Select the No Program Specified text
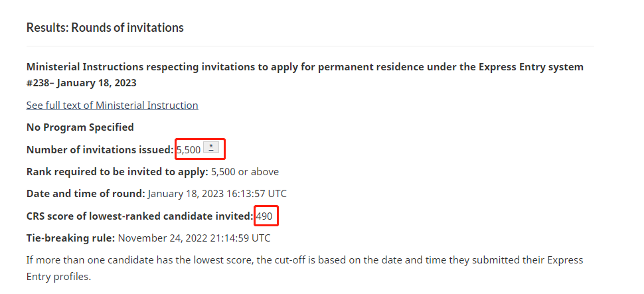644x294 pixels. point(80,127)
